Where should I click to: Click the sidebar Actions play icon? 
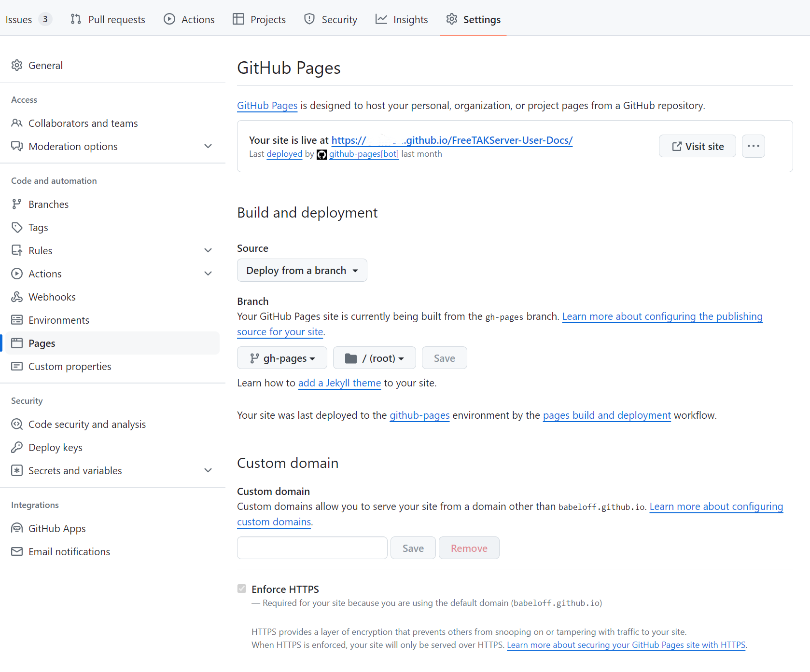(17, 274)
